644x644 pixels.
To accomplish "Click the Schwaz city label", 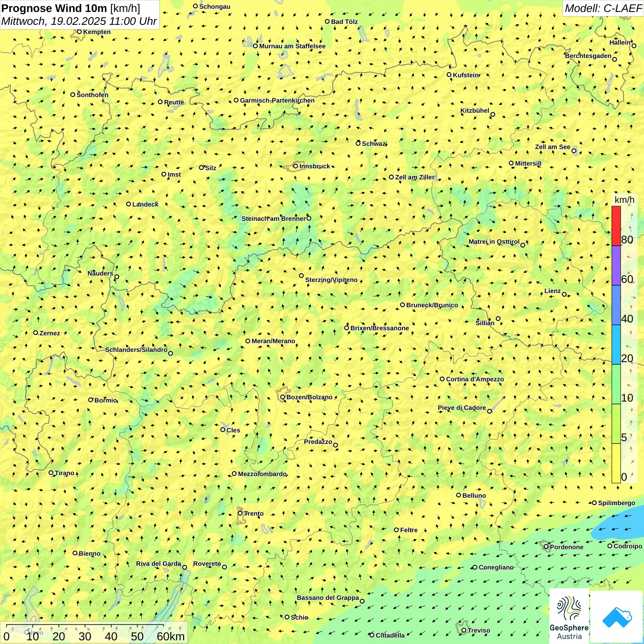I will click(374, 144).
